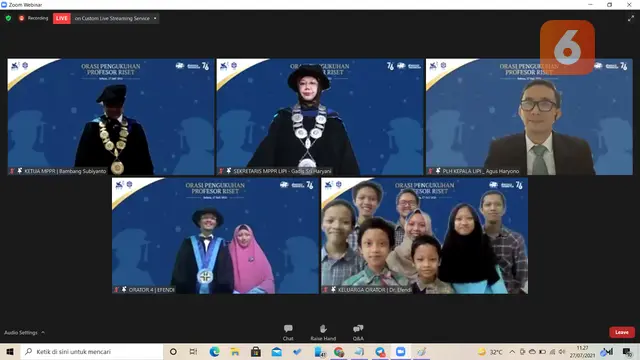Select the Keluarga Orator family video tile
The image size is (640, 360).
[x=424, y=236]
